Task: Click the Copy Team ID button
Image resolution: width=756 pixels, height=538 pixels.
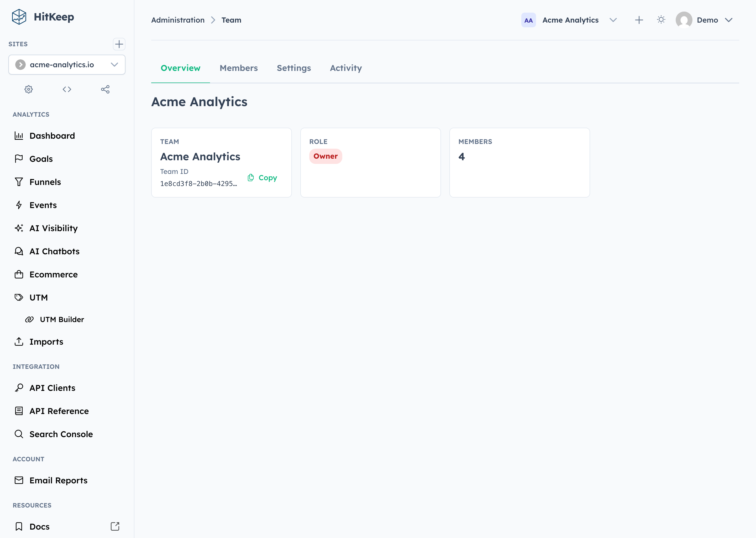Action: 262,178
